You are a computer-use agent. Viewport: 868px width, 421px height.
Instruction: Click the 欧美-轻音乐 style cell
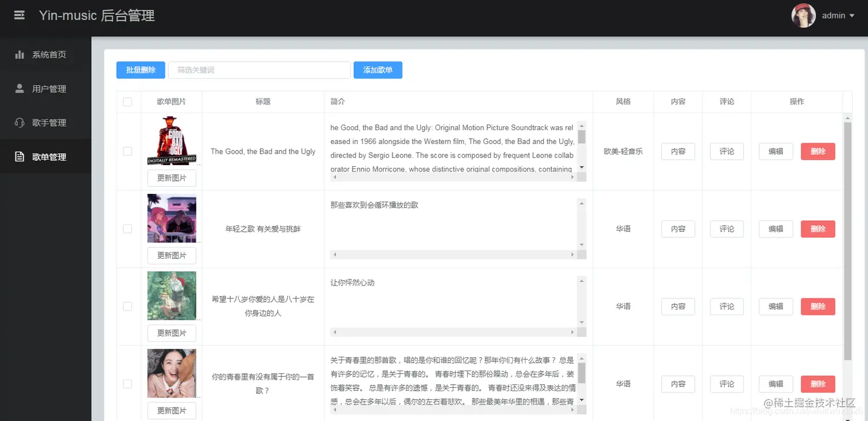point(623,151)
